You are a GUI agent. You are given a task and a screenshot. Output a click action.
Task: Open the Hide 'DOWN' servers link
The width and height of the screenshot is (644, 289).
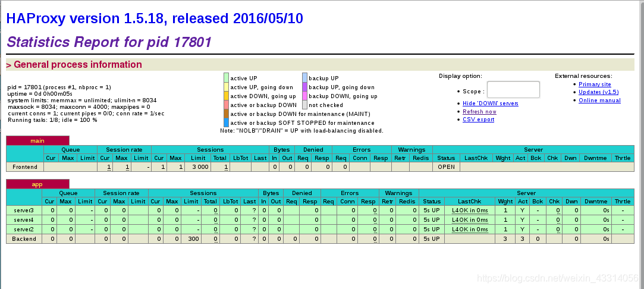(x=491, y=103)
